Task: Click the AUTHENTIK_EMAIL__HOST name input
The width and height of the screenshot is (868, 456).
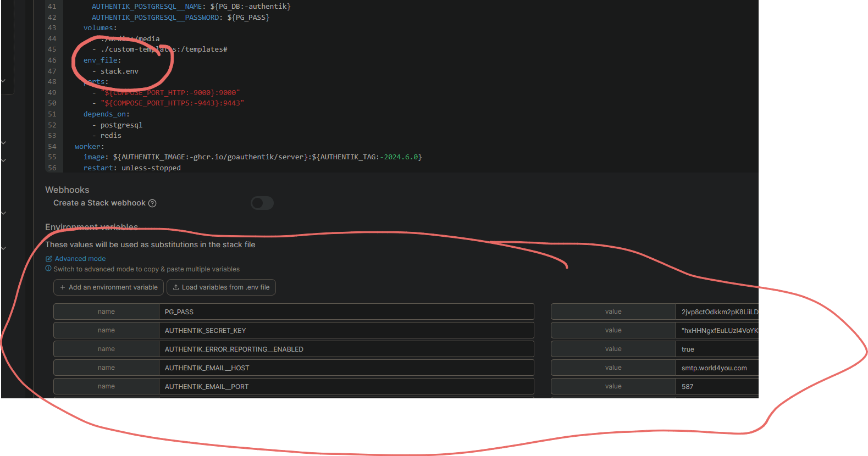Action: point(346,368)
